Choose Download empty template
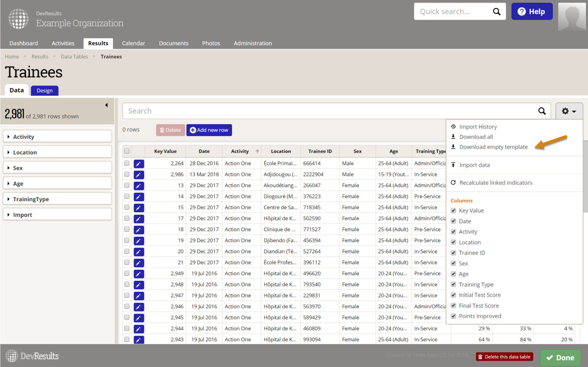Screen dimensions: 588x367 point(493,147)
